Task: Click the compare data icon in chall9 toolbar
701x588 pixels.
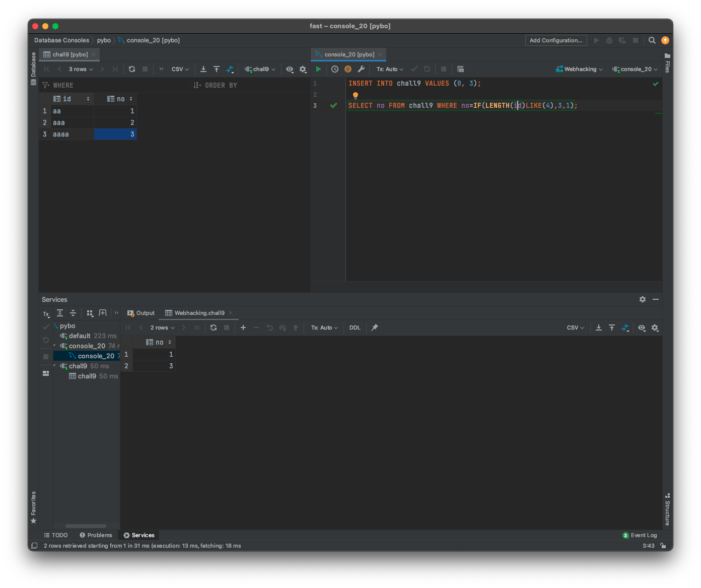Action: click(230, 69)
